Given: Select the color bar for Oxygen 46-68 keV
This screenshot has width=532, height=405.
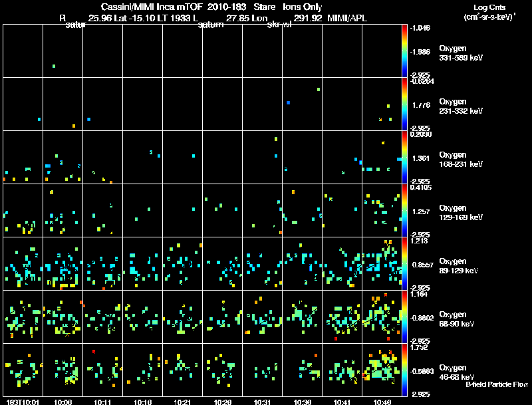Looking at the screenshot, I should click(406, 370).
